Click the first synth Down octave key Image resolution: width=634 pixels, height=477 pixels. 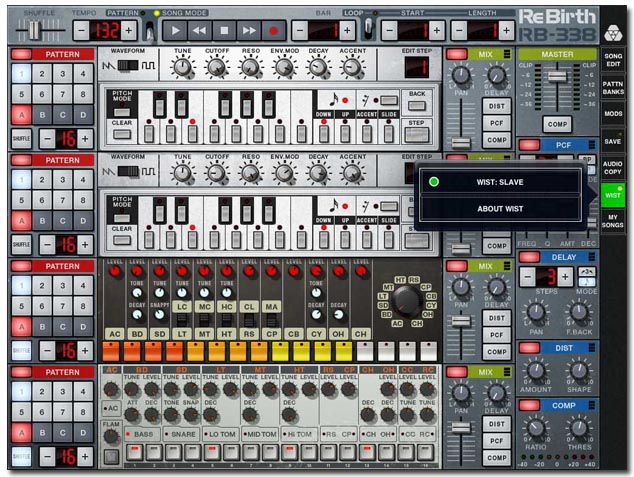pyautogui.click(x=323, y=133)
